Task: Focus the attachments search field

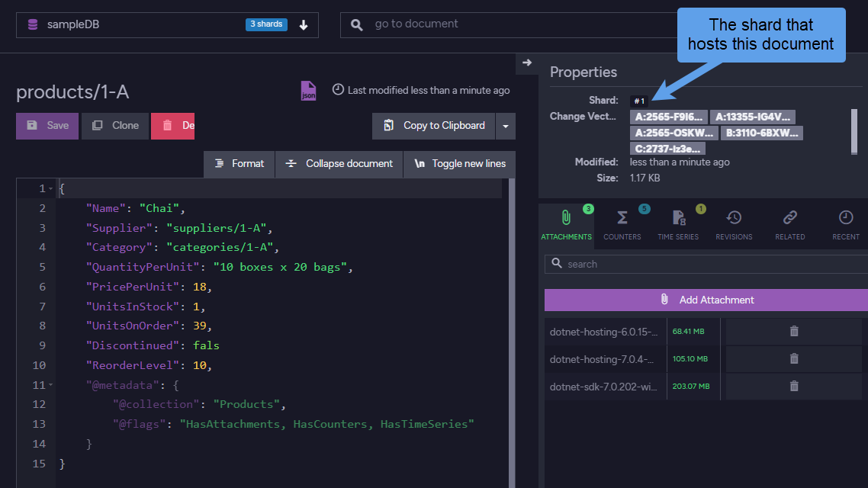Action: 706,265
